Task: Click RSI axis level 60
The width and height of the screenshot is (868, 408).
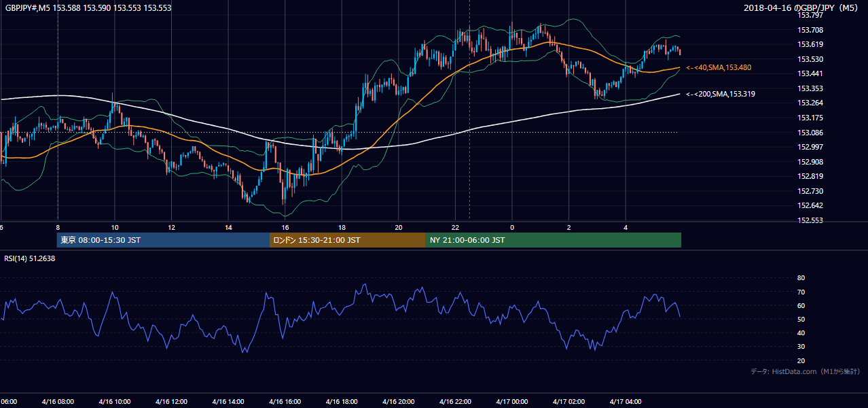Action: [x=801, y=305]
